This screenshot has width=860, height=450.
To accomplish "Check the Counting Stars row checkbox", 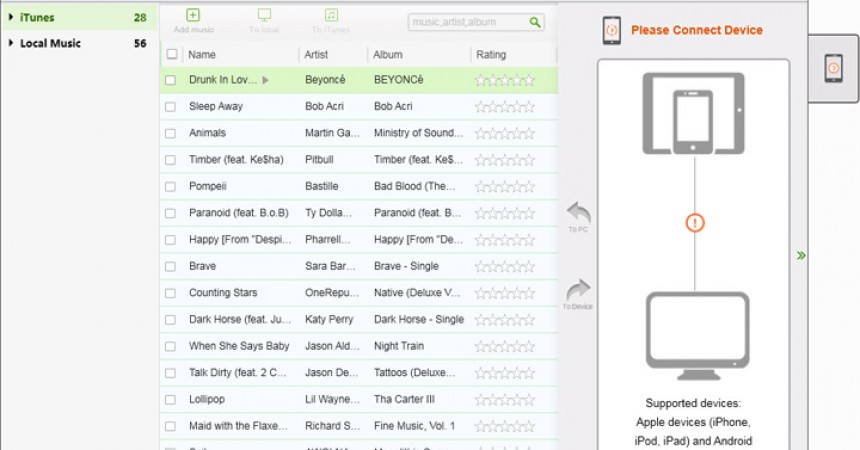I will (171, 293).
